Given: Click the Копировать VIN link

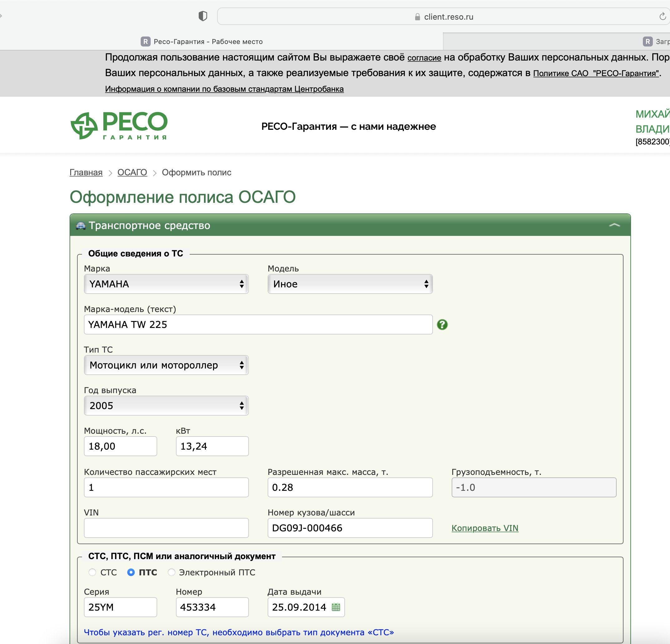Looking at the screenshot, I should (x=484, y=528).
